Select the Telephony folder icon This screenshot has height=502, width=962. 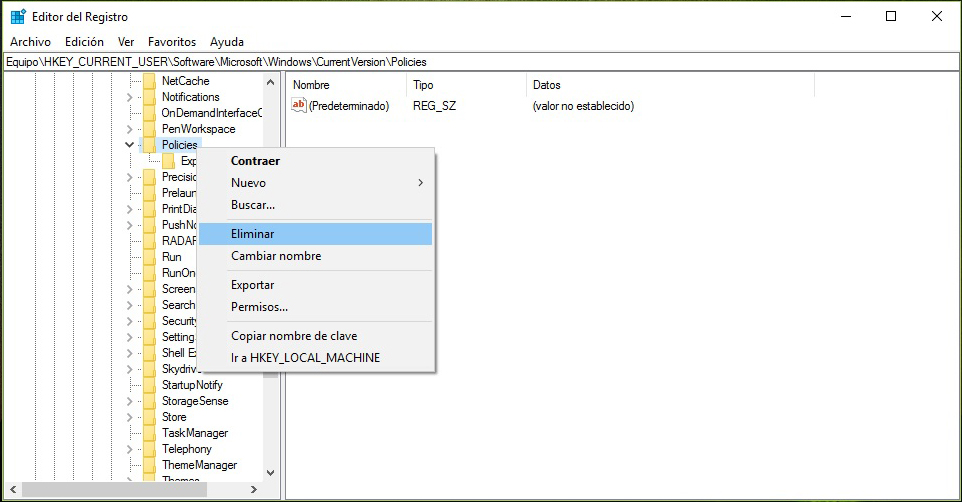[x=149, y=449]
